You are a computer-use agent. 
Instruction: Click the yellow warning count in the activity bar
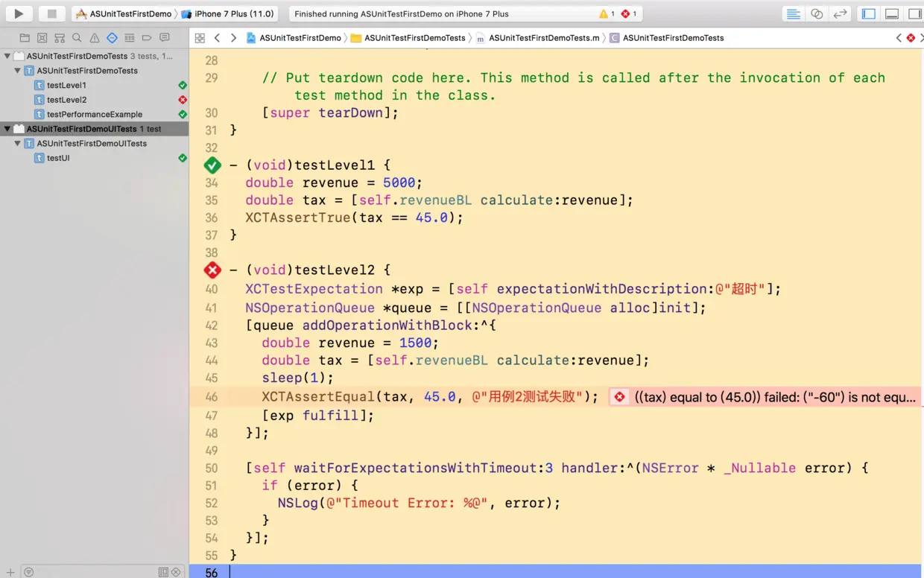click(607, 13)
